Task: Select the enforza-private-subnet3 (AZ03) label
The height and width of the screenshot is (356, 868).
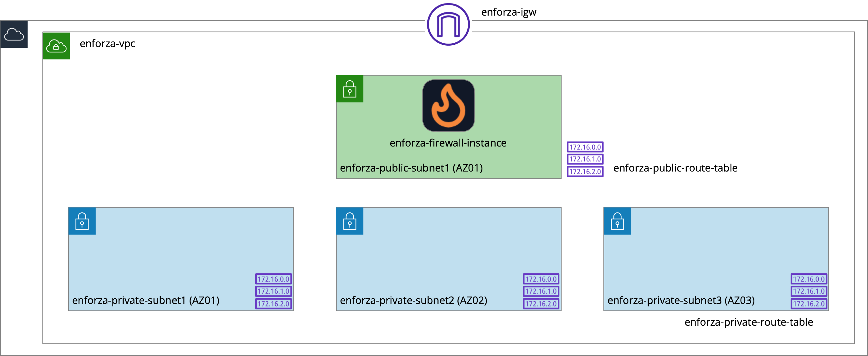Action: pyautogui.click(x=681, y=300)
